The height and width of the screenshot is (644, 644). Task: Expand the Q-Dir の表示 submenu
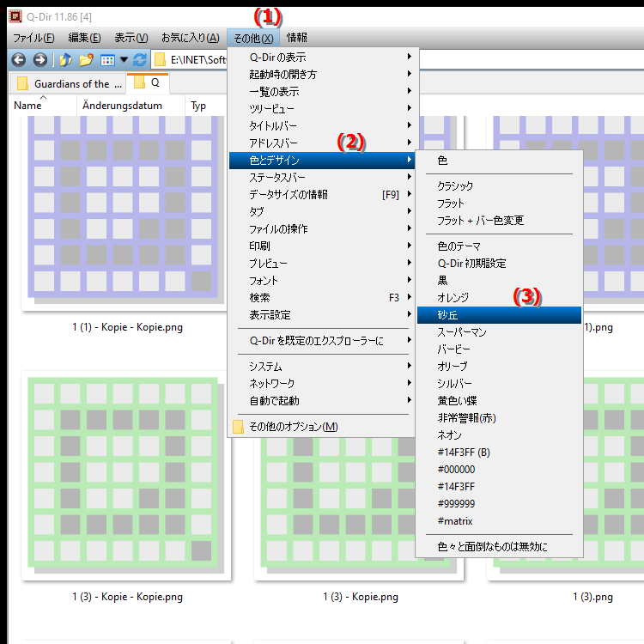click(322, 57)
